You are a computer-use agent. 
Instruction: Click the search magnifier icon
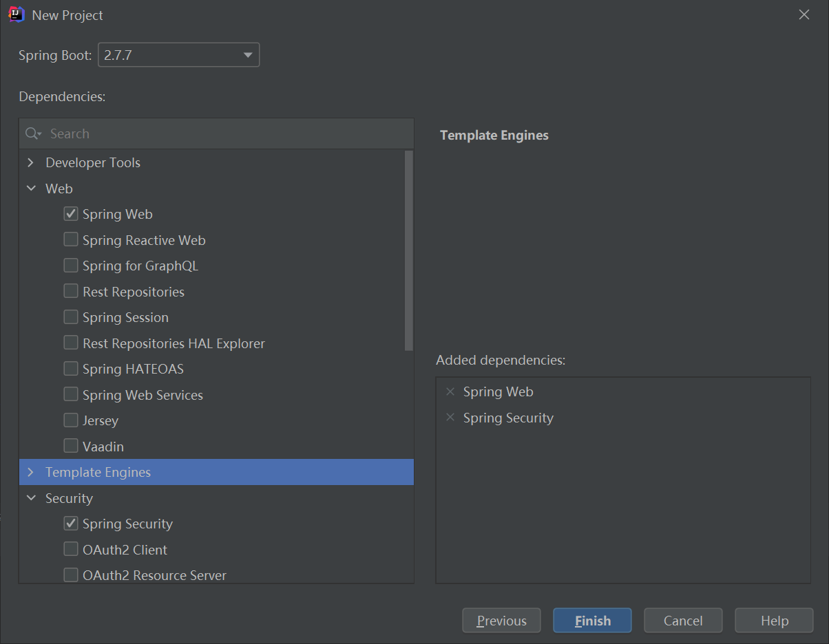(33, 133)
